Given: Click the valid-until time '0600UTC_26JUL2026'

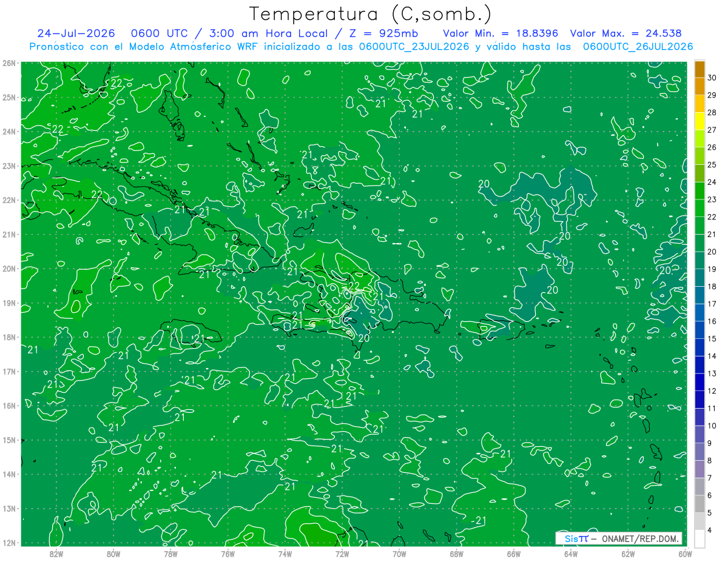Looking at the screenshot, I should [x=638, y=46].
